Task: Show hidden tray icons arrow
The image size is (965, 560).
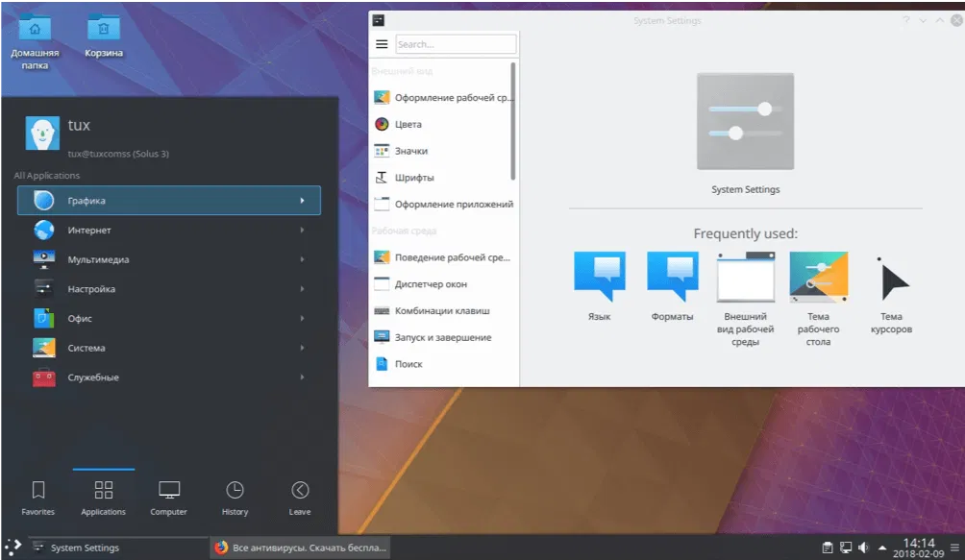Action: point(882,548)
